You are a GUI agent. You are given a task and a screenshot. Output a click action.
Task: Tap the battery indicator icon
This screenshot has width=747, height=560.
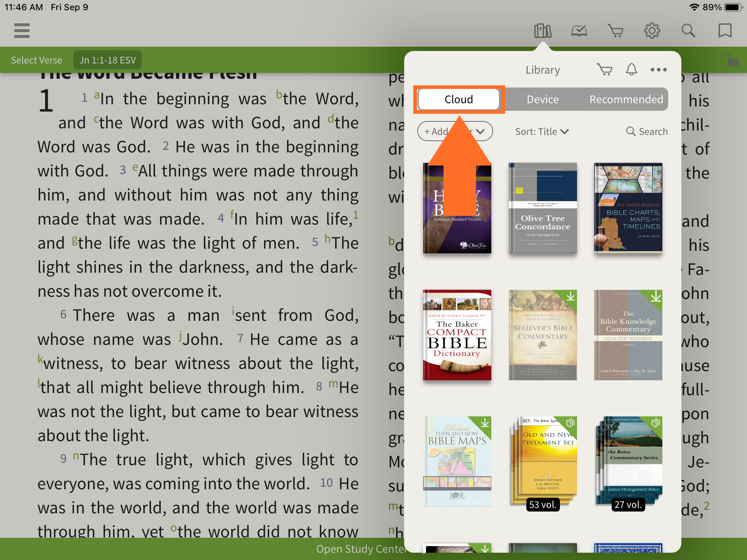[x=733, y=7]
